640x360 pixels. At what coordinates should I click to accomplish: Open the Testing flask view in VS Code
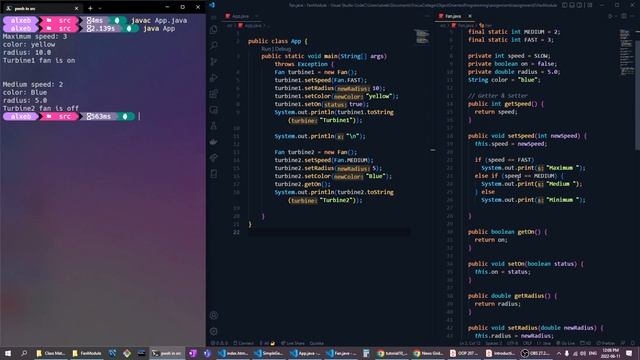coord(213,126)
